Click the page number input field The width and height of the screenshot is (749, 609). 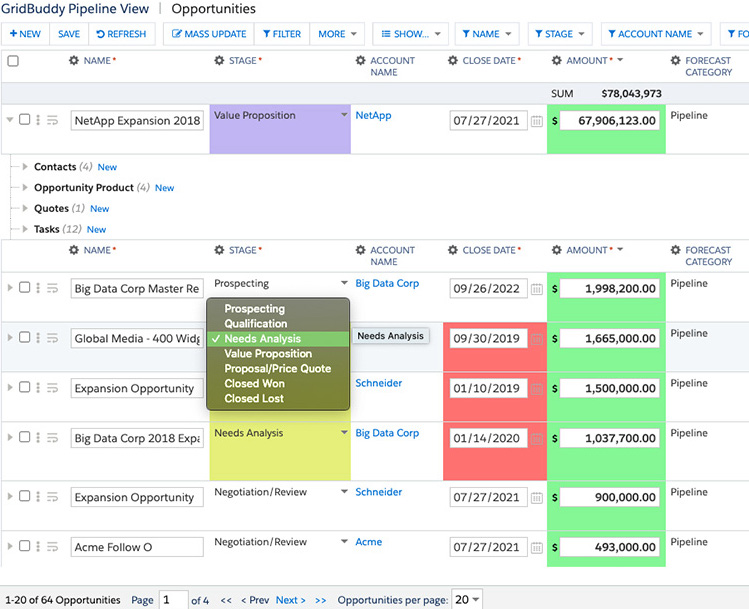pyautogui.click(x=173, y=600)
